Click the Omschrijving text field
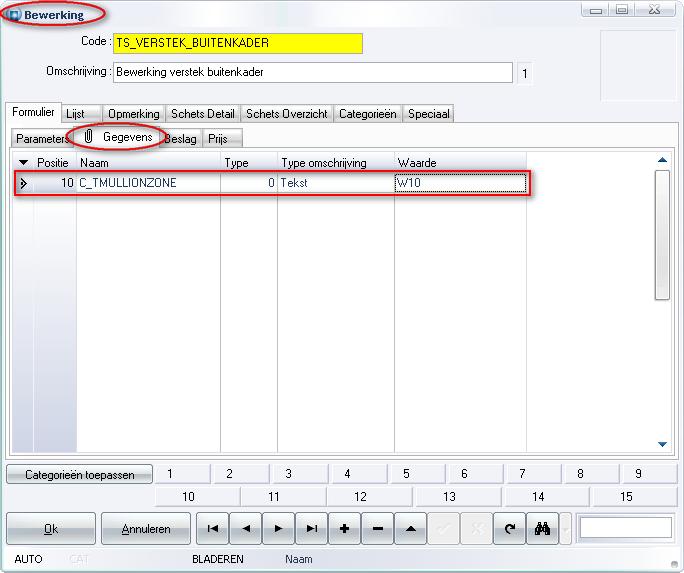Viewport: 684px width, 573px height. pyautogui.click(x=313, y=72)
